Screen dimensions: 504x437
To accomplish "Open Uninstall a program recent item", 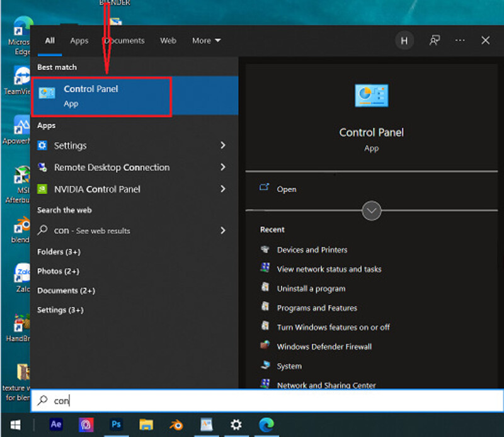I will [311, 288].
